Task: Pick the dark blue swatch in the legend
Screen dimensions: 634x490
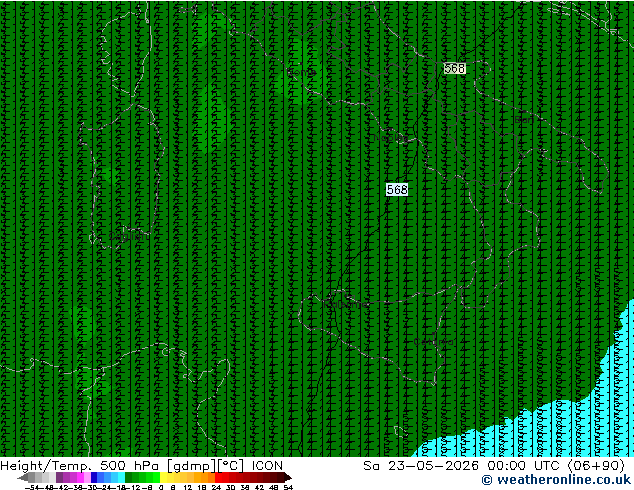Action: point(94,477)
